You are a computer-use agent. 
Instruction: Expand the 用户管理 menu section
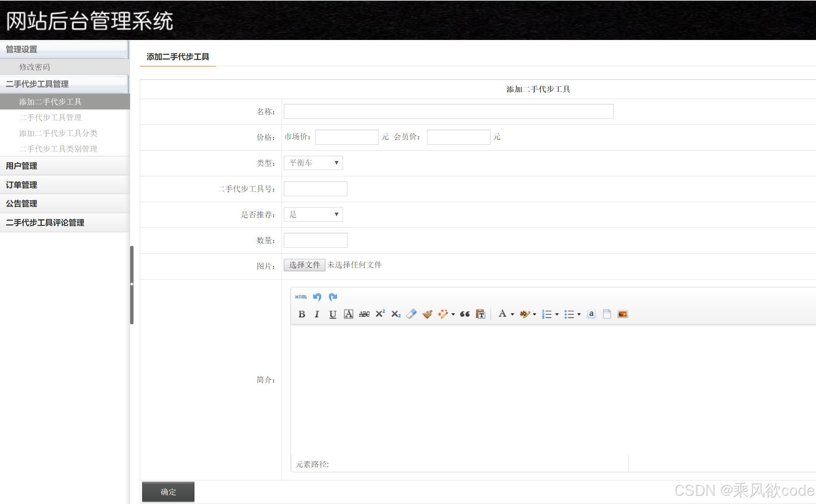click(x=21, y=166)
